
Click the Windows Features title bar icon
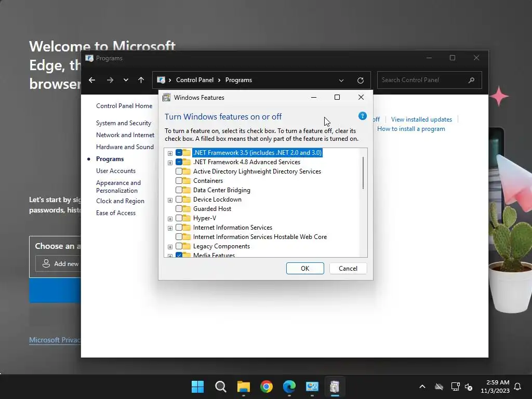(167, 97)
